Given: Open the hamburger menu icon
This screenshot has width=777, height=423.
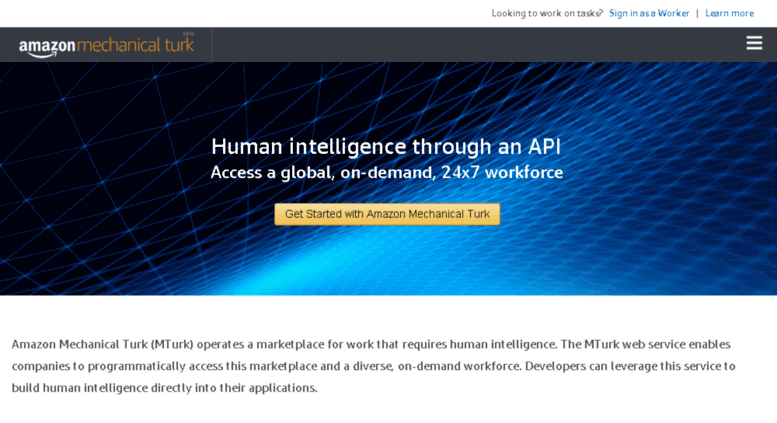Looking at the screenshot, I should point(754,43).
